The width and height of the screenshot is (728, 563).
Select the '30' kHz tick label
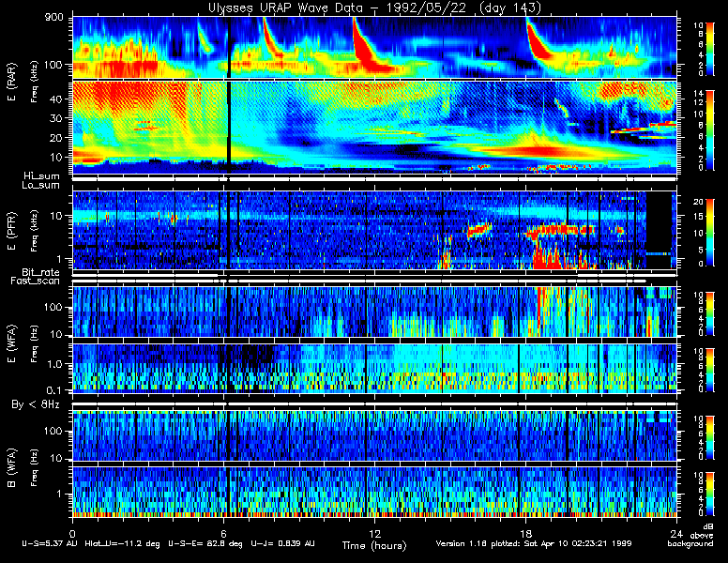56,118
